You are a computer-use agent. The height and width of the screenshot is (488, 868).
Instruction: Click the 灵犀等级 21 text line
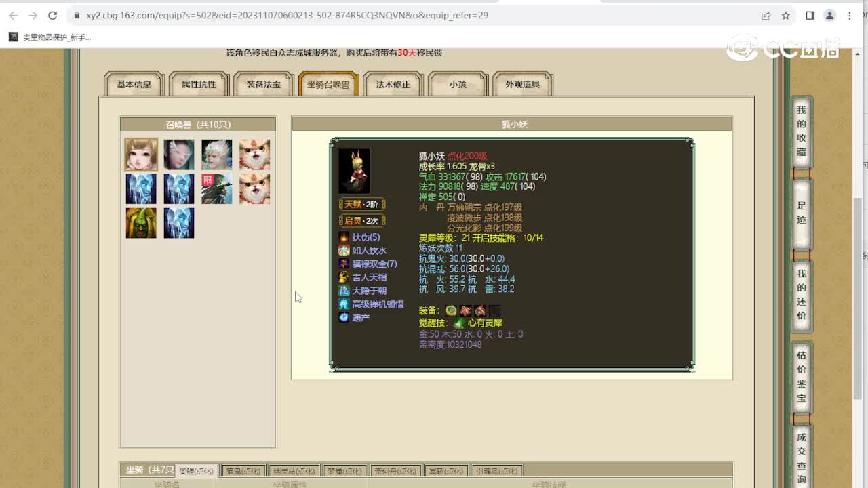(x=481, y=238)
